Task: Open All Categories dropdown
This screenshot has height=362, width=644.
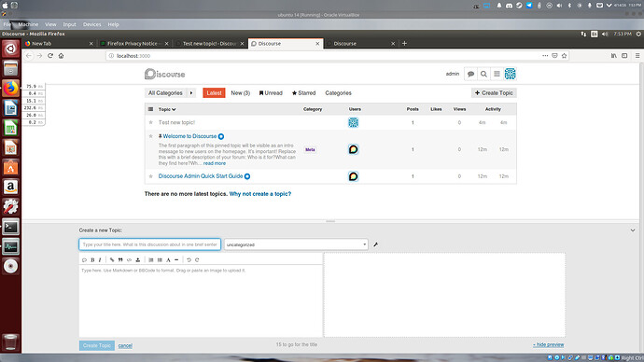Action: [165, 93]
